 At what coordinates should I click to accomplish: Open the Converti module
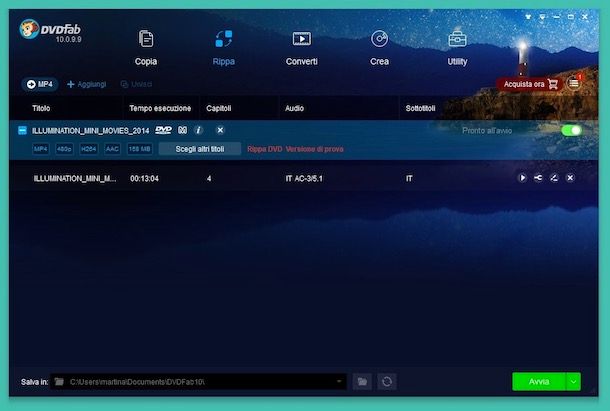click(301, 47)
